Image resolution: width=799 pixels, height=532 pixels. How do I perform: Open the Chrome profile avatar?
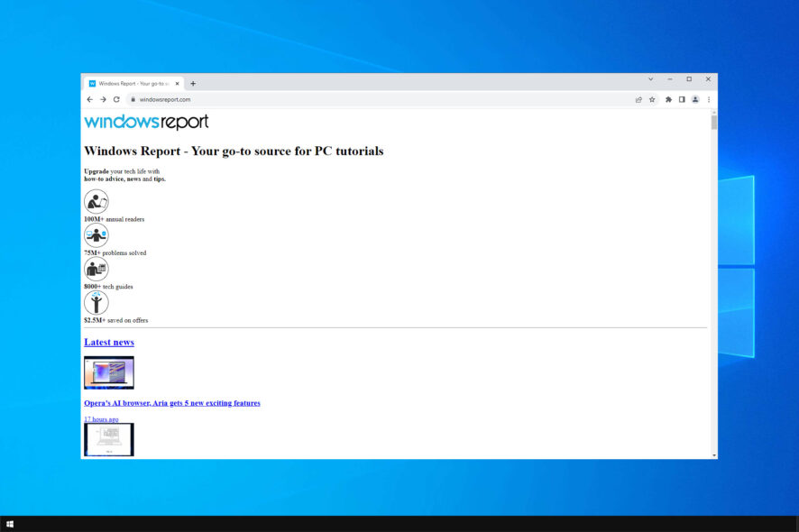click(695, 99)
